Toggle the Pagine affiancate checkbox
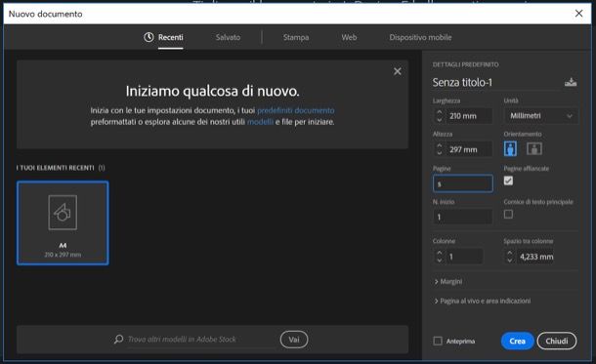 pos(508,181)
